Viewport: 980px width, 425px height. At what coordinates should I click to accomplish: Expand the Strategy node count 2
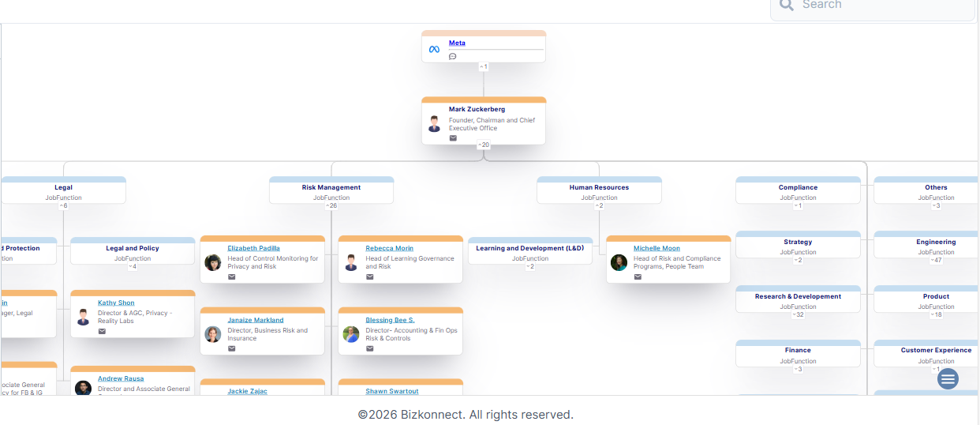[x=798, y=260]
